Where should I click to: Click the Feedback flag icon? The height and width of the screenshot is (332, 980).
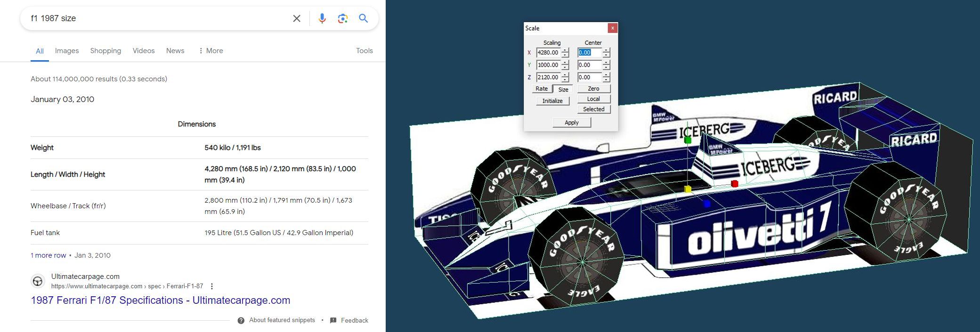pyautogui.click(x=333, y=320)
